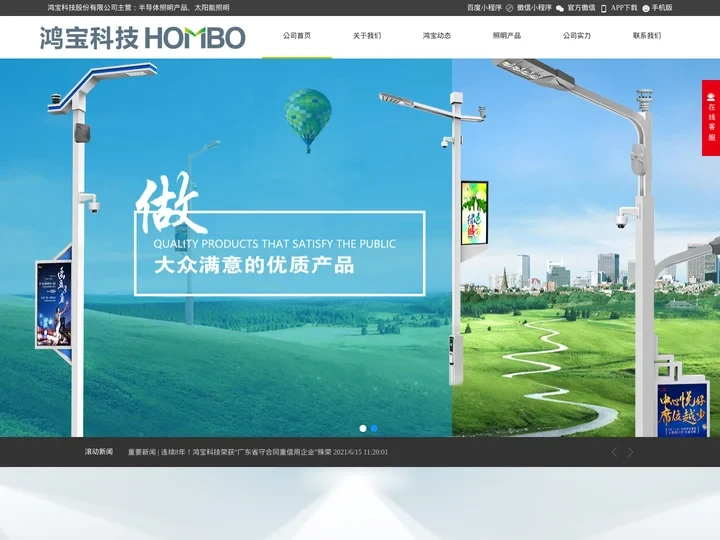This screenshot has height=540, width=720.
Task: Show next scrolling news item arrow
Action: tap(630, 452)
